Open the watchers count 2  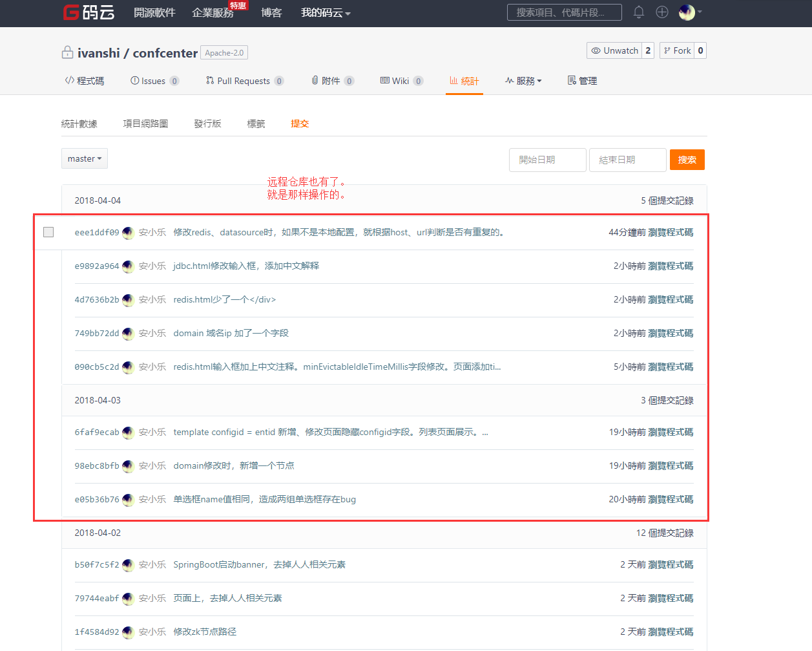click(x=648, y=50)
